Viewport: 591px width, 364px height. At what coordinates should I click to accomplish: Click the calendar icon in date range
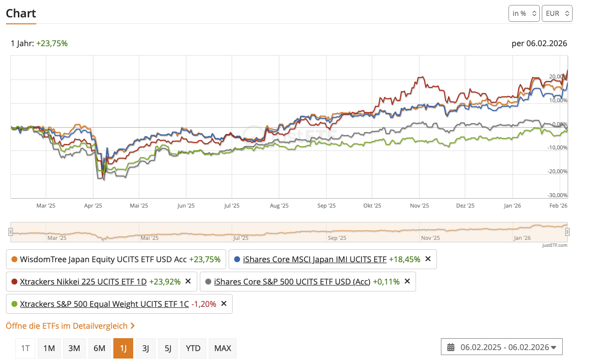tap(451, 347)
